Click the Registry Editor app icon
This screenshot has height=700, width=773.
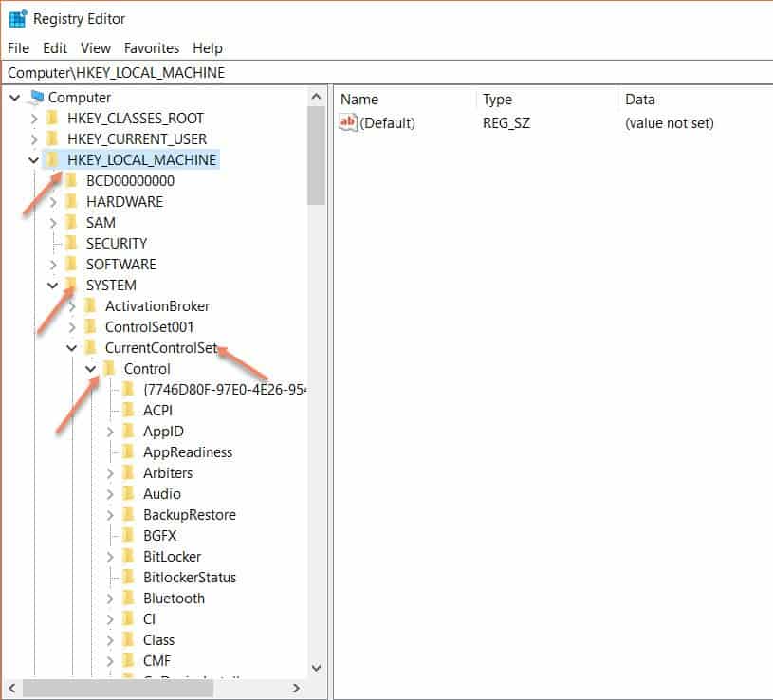(17, 18)
